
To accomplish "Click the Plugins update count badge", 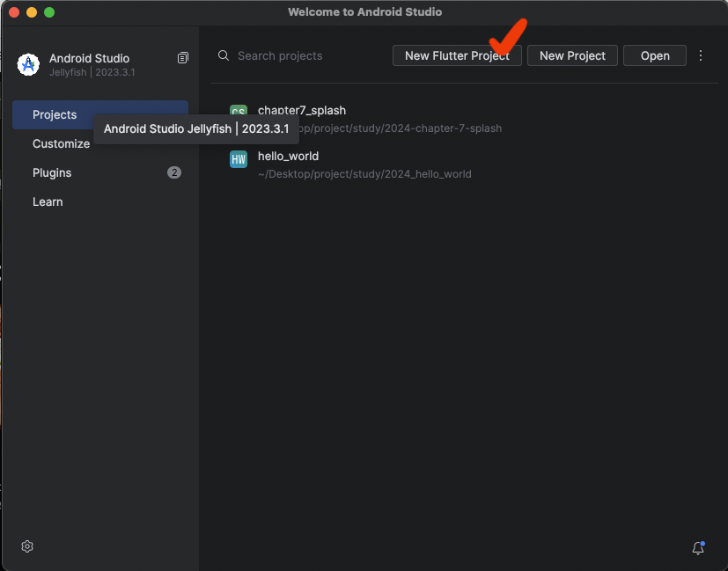I will (x=174, y=172).
